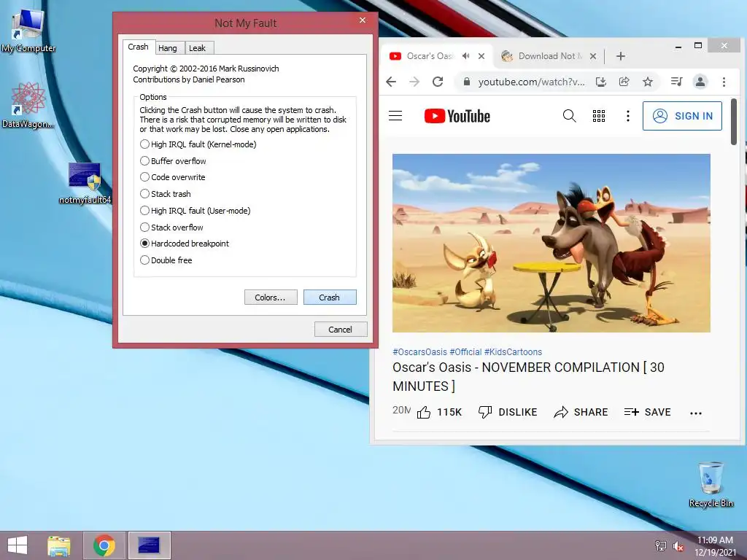Open YouTube settings three-dot menu

coord(628,116)
